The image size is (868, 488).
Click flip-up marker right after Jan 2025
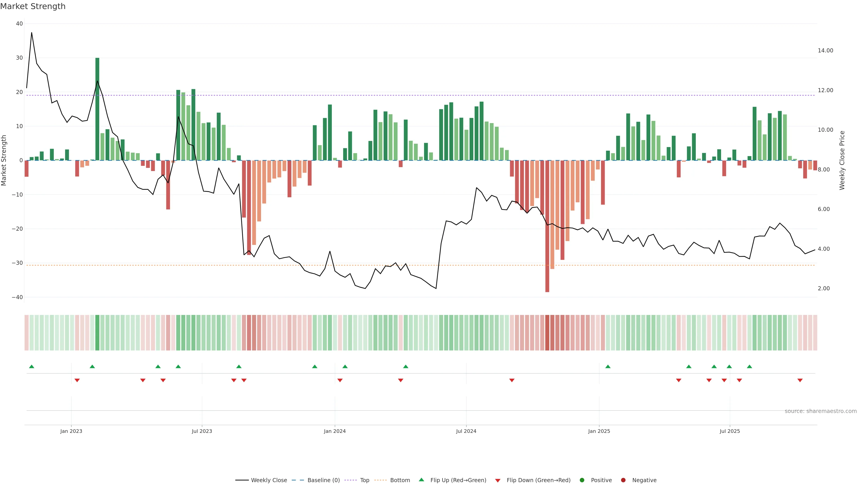click(x=608, y=366)
